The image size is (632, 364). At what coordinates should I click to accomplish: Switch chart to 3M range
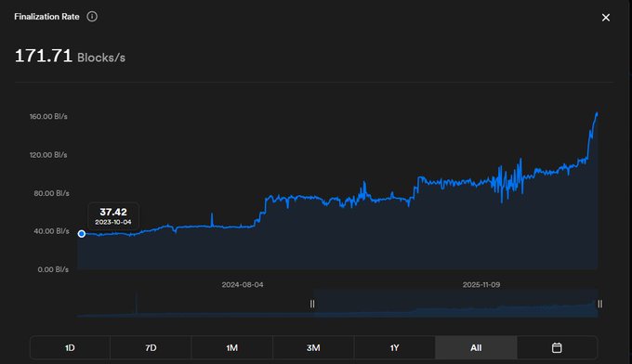tap(313, 347)
